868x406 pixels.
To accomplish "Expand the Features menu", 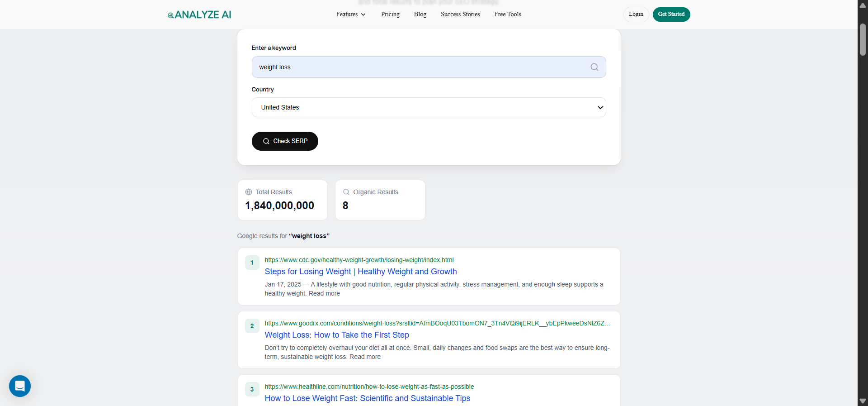I will coord(351,14).
